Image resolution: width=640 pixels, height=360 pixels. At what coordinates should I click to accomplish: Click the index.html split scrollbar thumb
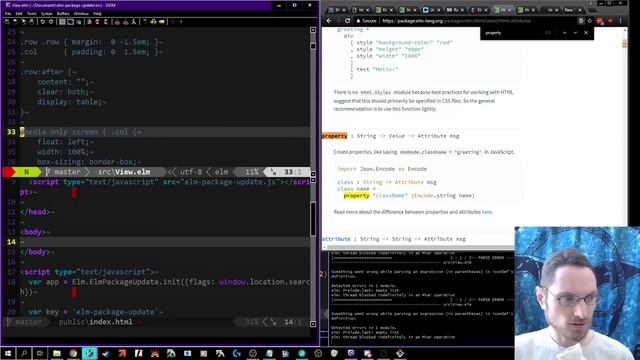(313, 219)
